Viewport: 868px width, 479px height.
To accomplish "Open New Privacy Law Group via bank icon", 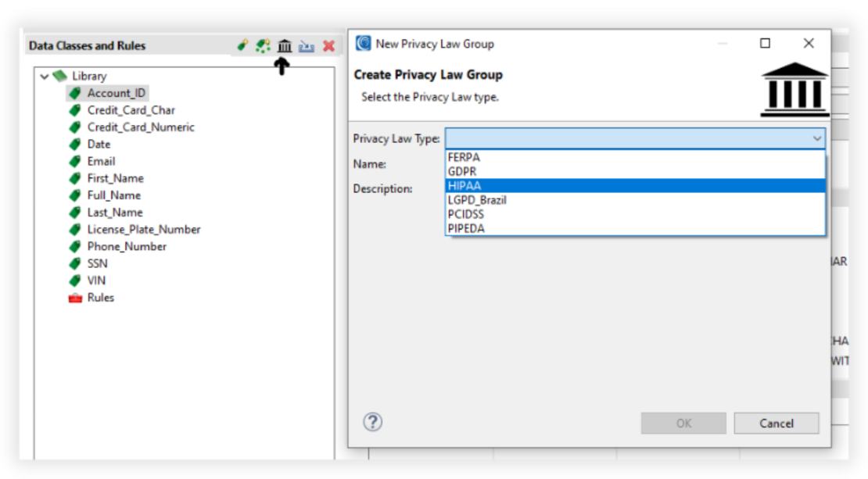I will (285, 46).
